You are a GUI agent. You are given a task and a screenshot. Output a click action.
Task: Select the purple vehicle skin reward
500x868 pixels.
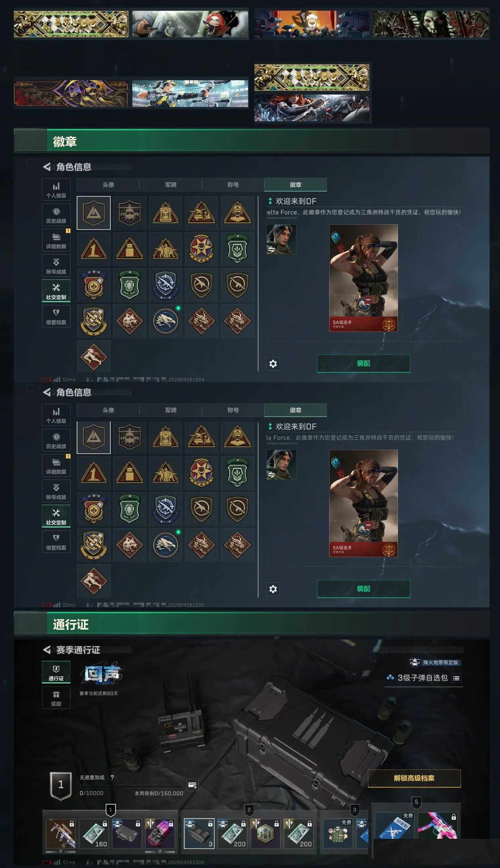point(160,834)
